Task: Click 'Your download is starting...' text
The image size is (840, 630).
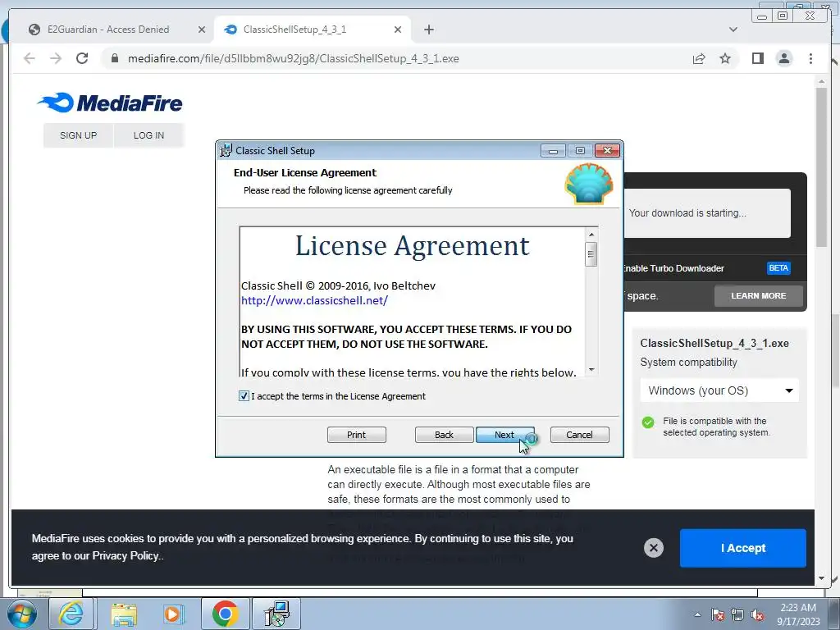Action: tap(687, 212)
